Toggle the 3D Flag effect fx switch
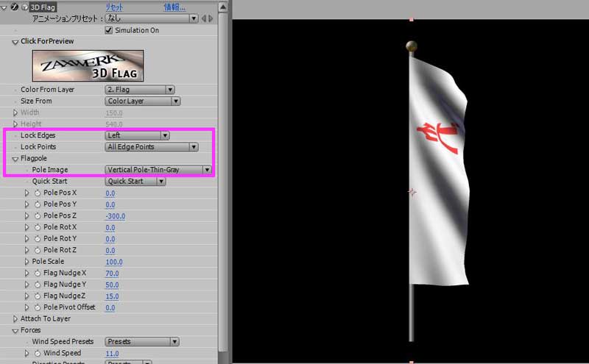Image resolution: width=589 pixels, height=364 pixels. tap(15, 7)
